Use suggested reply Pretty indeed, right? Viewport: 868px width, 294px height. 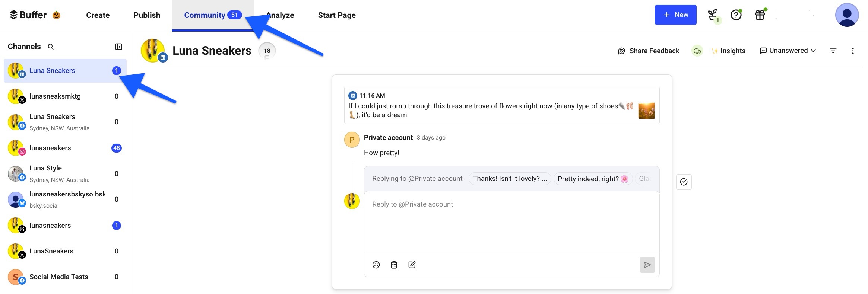point(593,179)
